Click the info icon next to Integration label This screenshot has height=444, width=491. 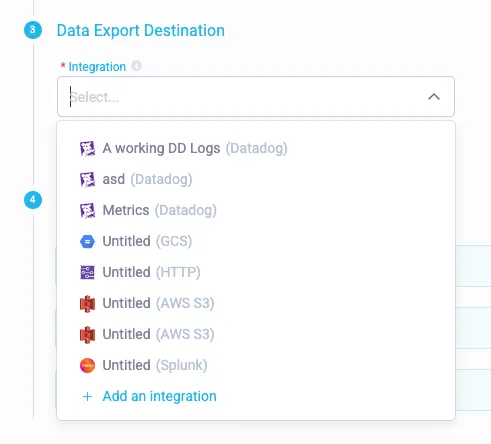[x=136, y=66]
